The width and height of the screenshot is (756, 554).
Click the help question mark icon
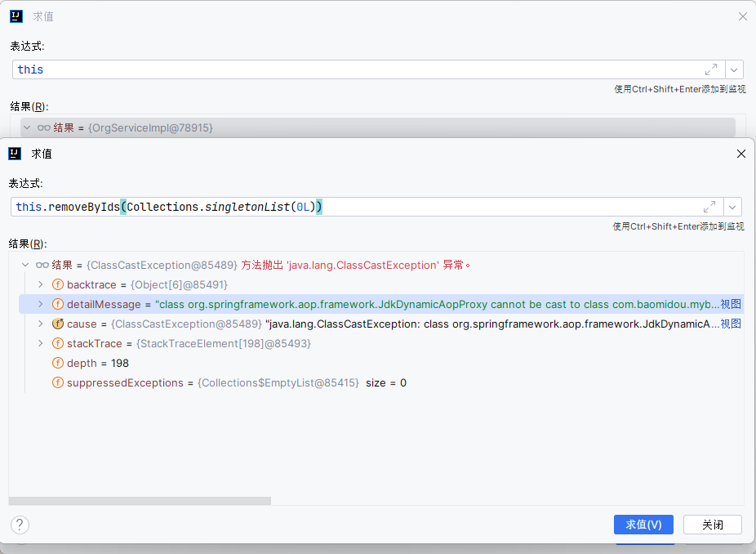point(19,525)
